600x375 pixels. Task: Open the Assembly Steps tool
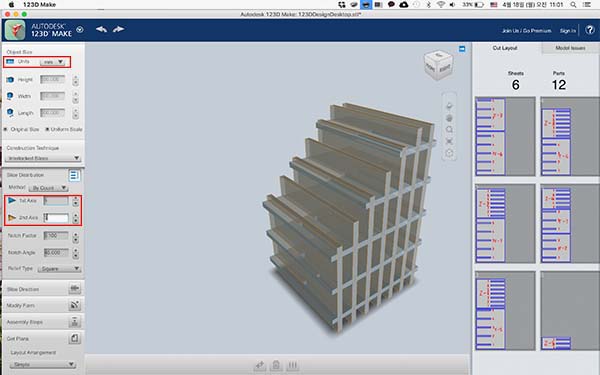click(74, 321)
